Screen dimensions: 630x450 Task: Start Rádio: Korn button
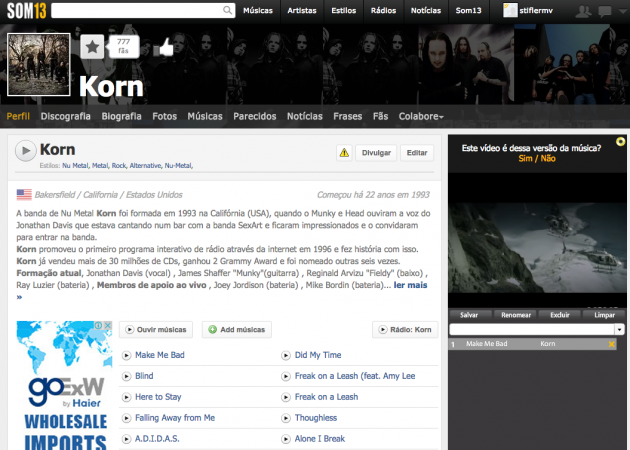click(x=405, y=330)
